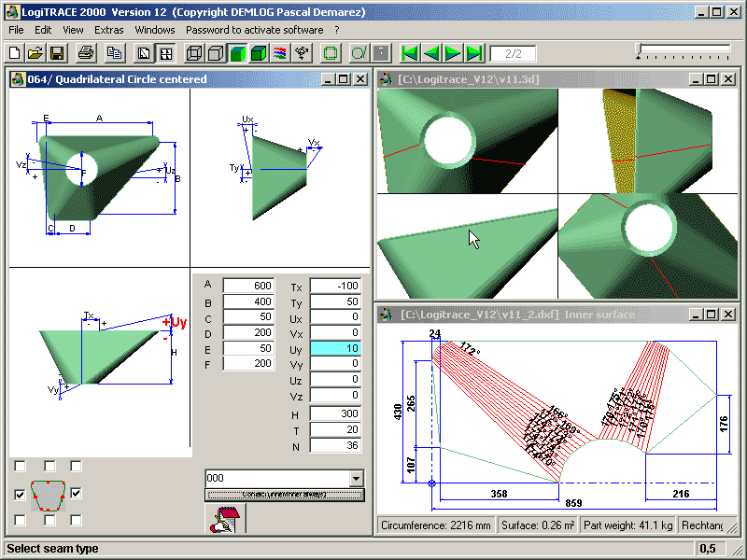Screen dimensions: 747x560
Task: Click the slider in the main toolbar
Action: coord(684,50)
